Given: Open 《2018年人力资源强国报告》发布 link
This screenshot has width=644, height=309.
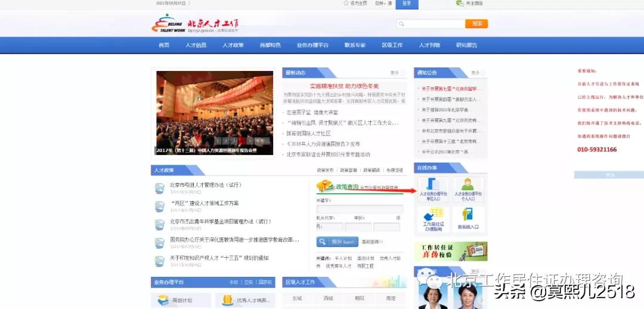Looking at the screenshot, I should [x=323, y=144].
